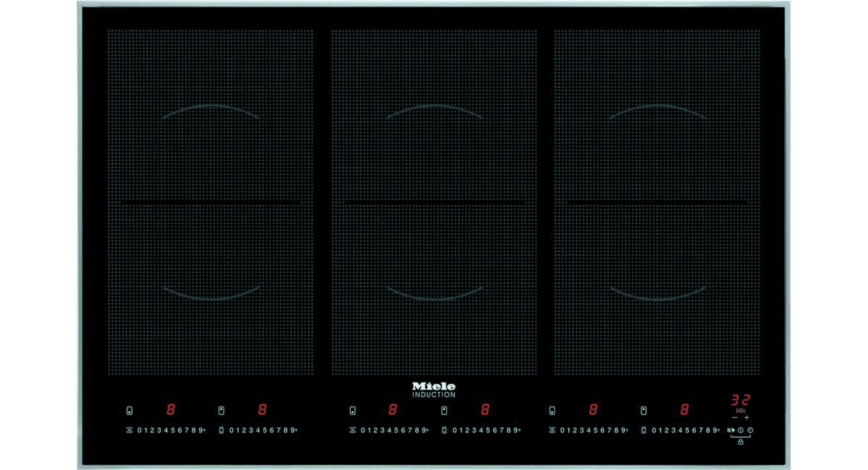Increase timer minutes with plus sensor
The height and width of the screenshot is (470, 868).
coord(746,418)
